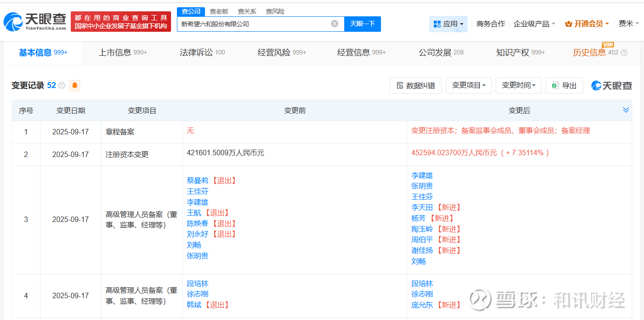Select the 经营风险 tab
The height and width of the screenshot is (320, 644).
point(282,53)
